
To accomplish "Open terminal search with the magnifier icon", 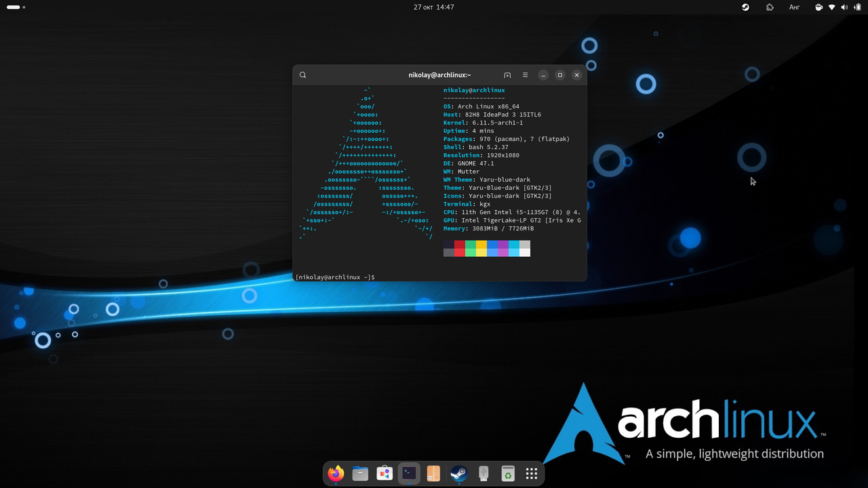I will pyautogui.click(x=303, y=75).
